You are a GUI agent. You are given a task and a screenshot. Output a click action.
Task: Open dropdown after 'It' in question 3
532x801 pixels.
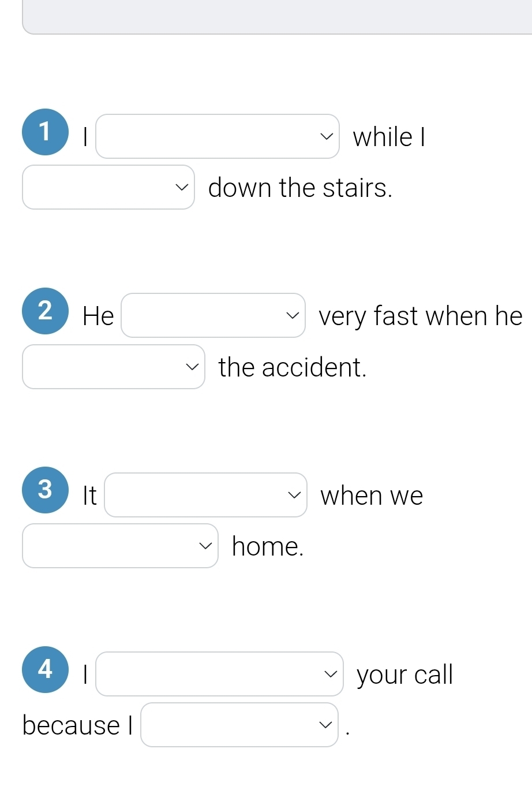point(205,495)
